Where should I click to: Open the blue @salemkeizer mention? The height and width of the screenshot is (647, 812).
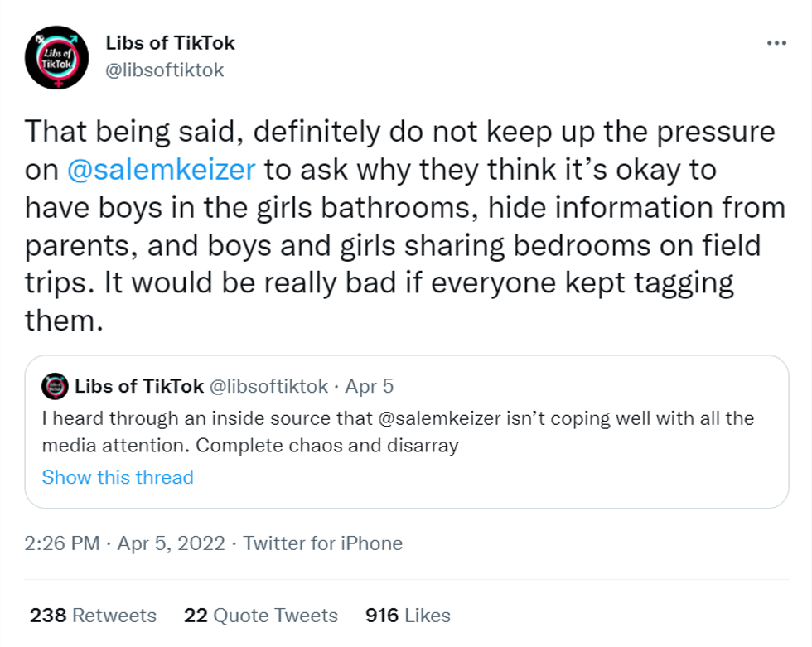162,169
